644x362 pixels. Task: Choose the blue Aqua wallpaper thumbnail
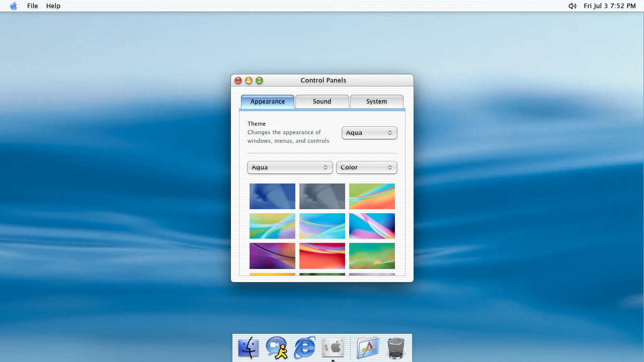tap(272, 196)
